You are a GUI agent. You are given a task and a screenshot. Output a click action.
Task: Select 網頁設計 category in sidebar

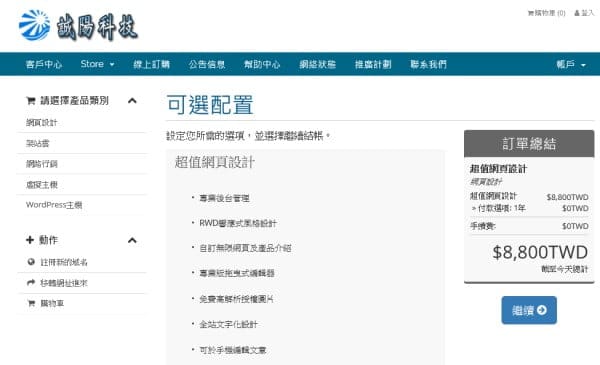click(41, 123)
